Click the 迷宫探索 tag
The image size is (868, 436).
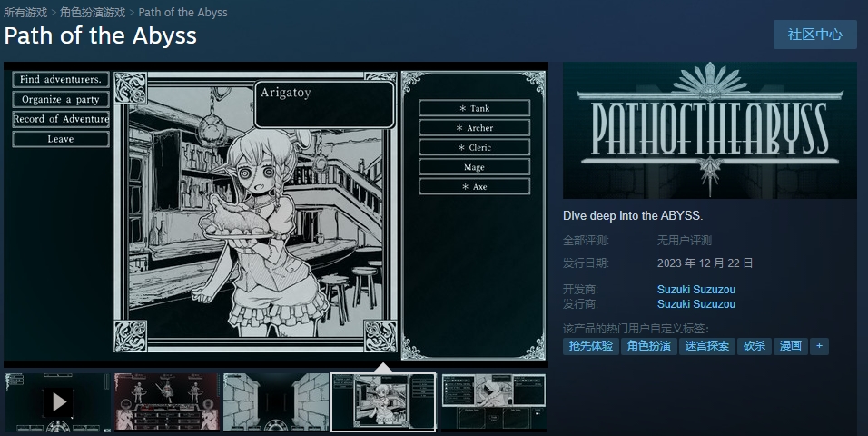point(707,346)
